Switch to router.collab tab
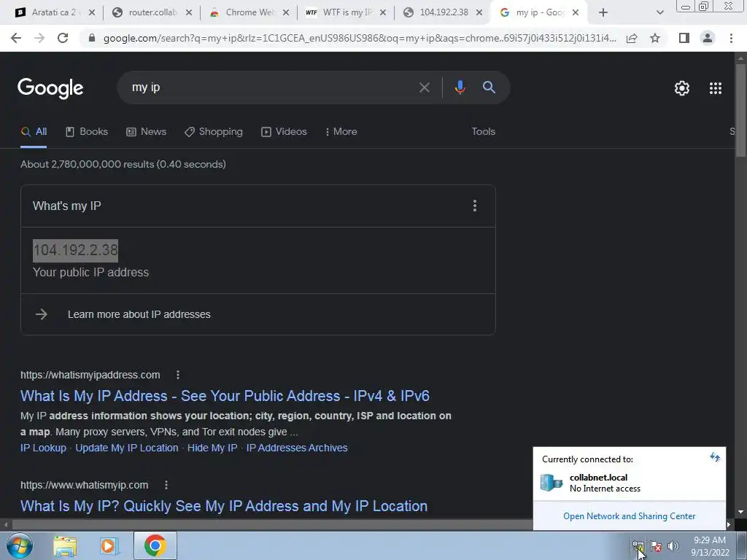This screenshot has height=560, width=747. (x=152, y=12)
